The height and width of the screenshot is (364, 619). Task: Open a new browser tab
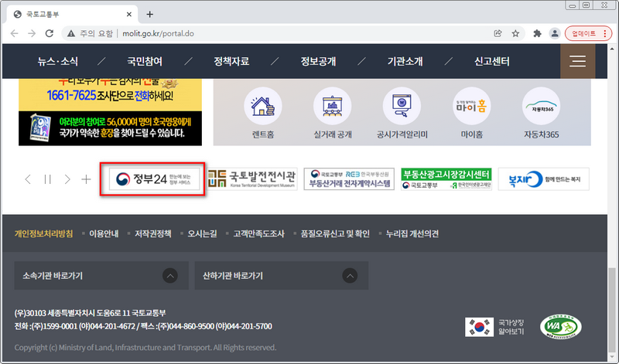point(149,14)
